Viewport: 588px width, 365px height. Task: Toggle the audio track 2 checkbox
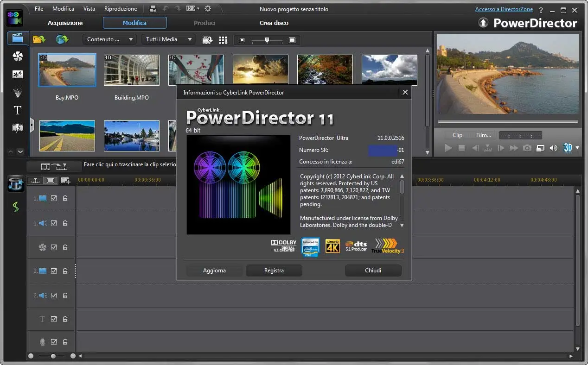click(54, 296)
